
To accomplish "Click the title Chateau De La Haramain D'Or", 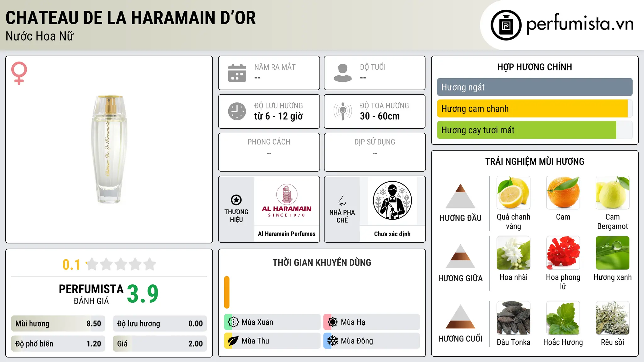I will click(x=131, y=18).
